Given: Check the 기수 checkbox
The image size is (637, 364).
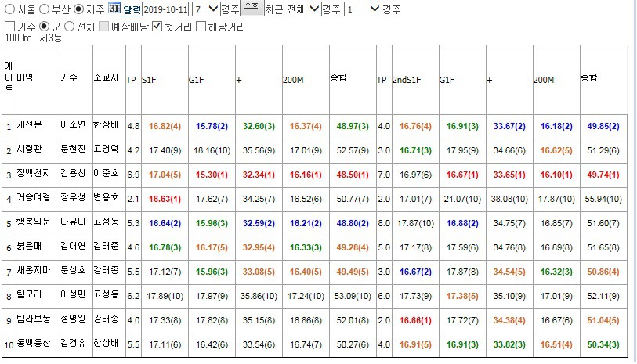Looking at the screenshot, I should tap(9, 27).
